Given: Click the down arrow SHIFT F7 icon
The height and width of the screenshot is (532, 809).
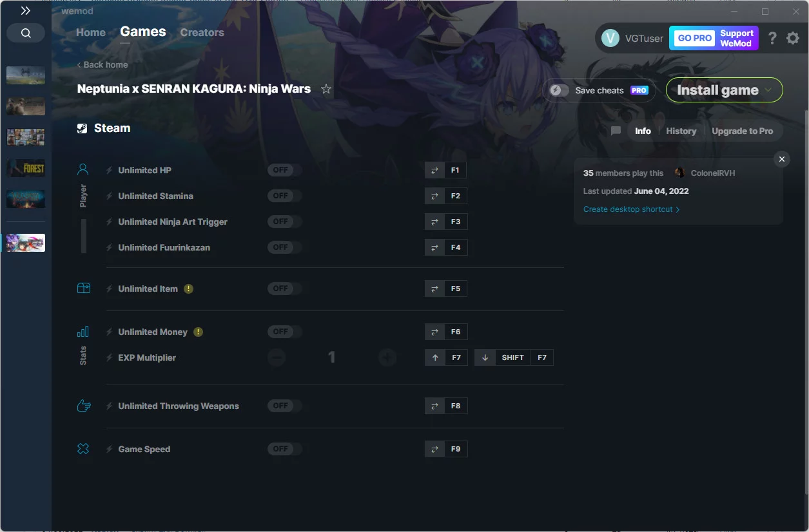Looking at the screenshot, I should pos(485,357).
